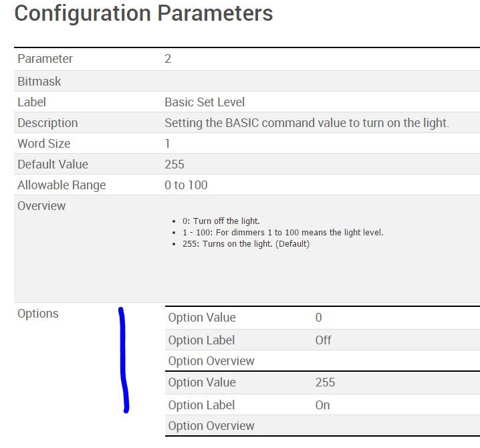Click the '255: Turns on the light' bullet

245,244
